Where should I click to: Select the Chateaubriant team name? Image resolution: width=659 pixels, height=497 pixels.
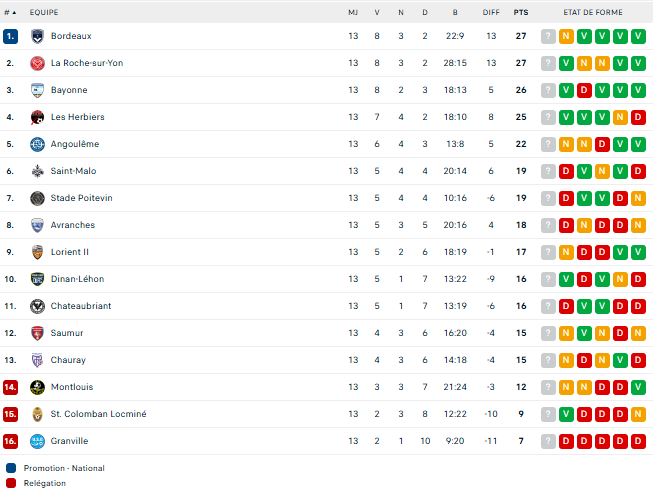pyautogui.click(x=81, y=306)
